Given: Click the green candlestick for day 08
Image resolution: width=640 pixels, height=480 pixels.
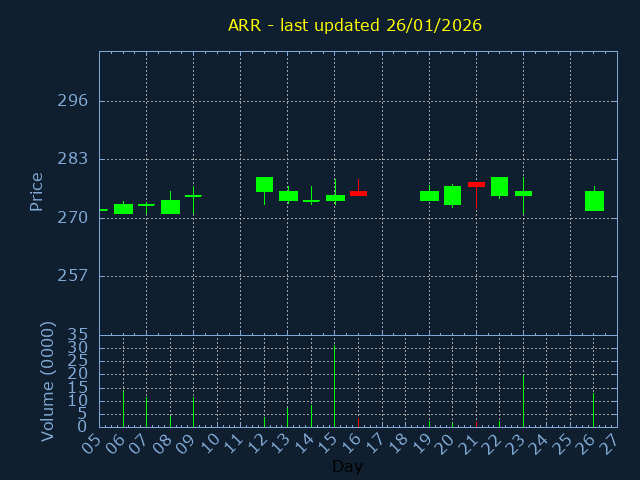Looking at the screenshot, I should click(170, 207).
